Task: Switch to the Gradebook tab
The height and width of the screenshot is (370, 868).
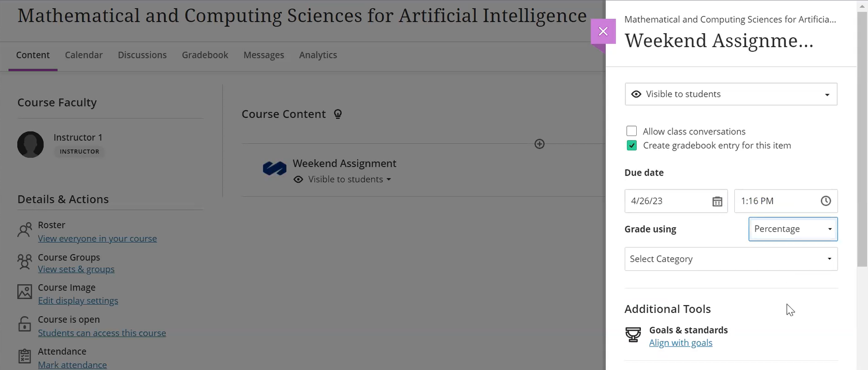Action: click(x=205, y=55)
